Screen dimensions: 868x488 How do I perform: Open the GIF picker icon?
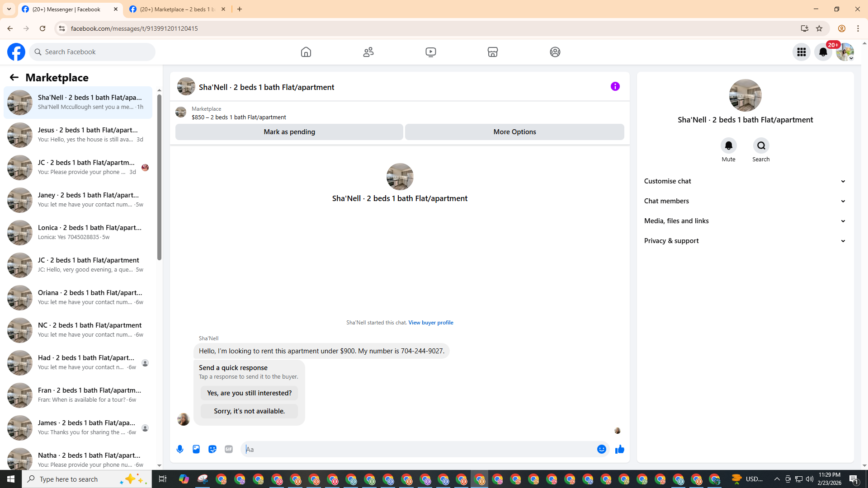click(x=229, y=449)
